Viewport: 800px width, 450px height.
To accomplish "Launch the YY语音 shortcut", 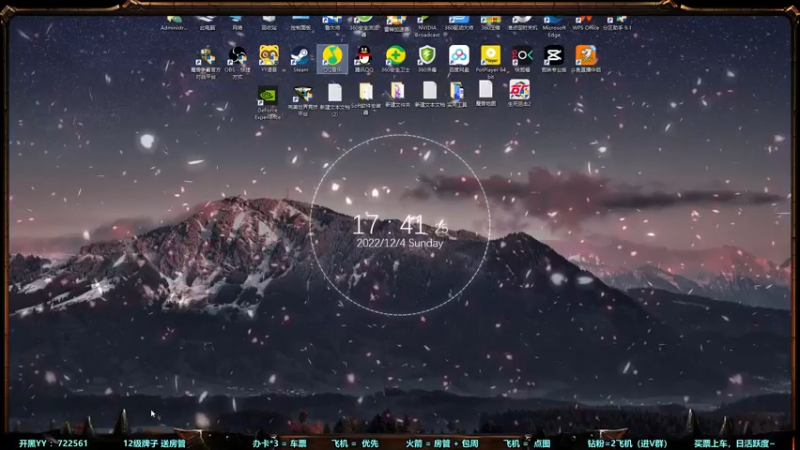I will (269, 59).
